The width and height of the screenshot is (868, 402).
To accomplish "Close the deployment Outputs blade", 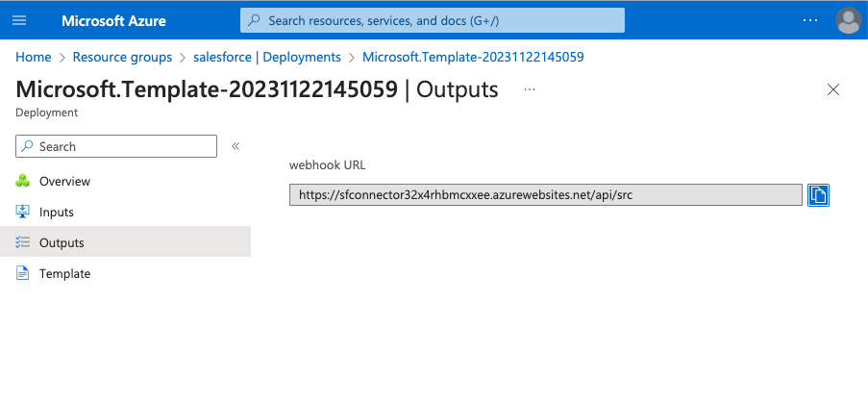I will [833, 89].
